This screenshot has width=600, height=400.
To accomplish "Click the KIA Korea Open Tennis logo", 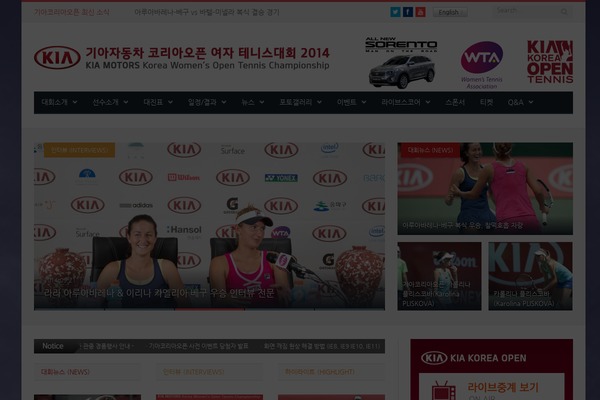I will (x=550, y=62).
